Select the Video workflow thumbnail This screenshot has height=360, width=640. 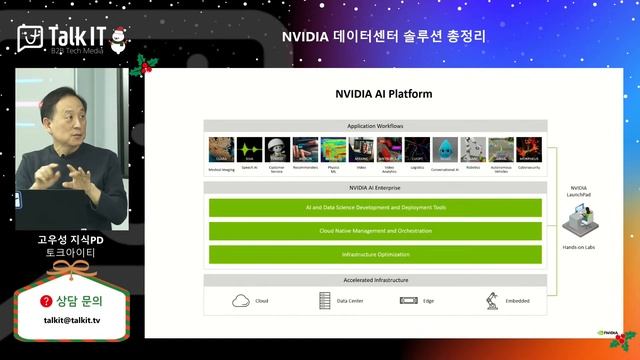pos(361,149)
